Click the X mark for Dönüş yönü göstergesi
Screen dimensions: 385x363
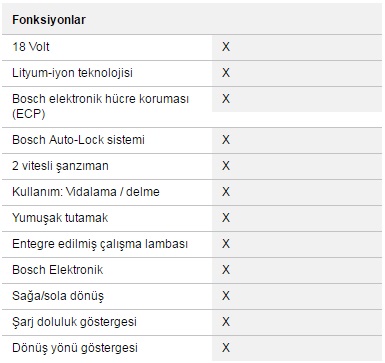(x=226, y=348)
